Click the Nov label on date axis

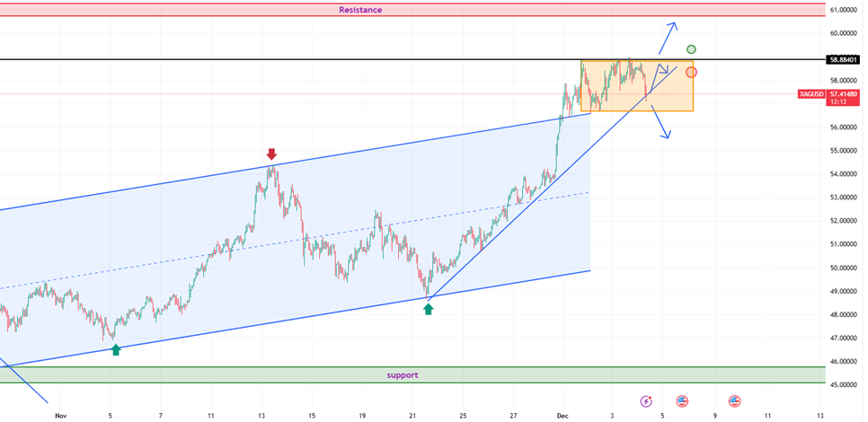pyautogui.click(x=60, y=416)
